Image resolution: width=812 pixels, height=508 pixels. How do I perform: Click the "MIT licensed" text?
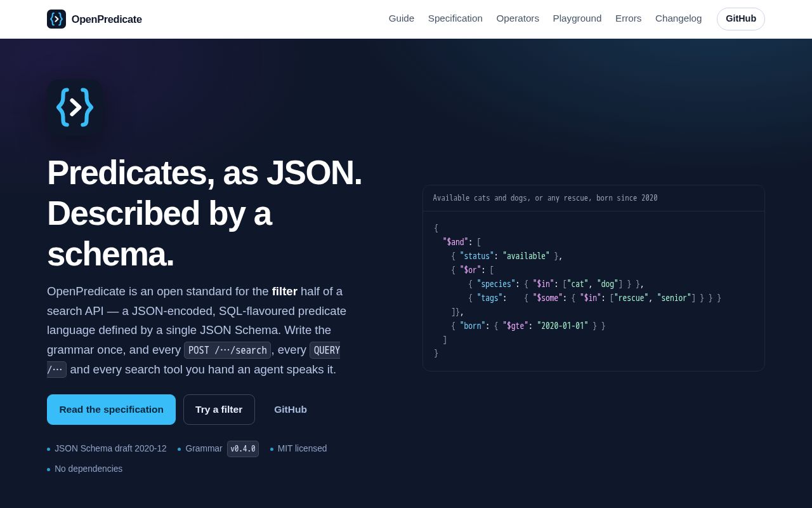pyautogui.click(x=302, y=448)
